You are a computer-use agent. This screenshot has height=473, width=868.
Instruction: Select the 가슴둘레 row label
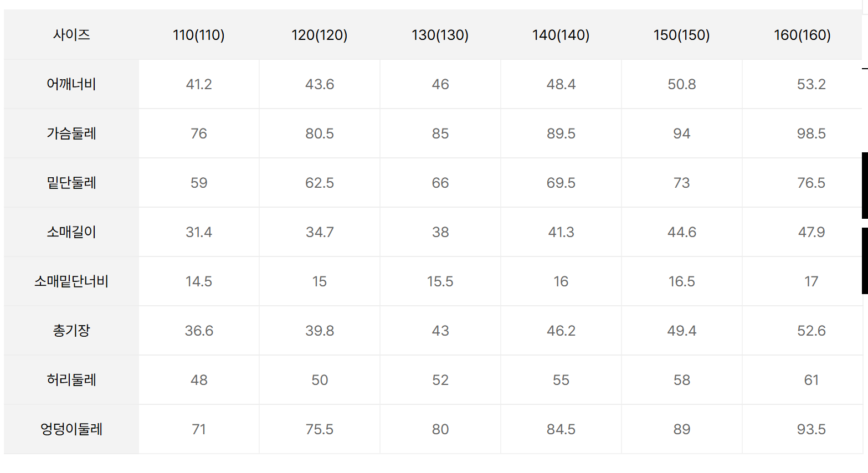point(71,133)
